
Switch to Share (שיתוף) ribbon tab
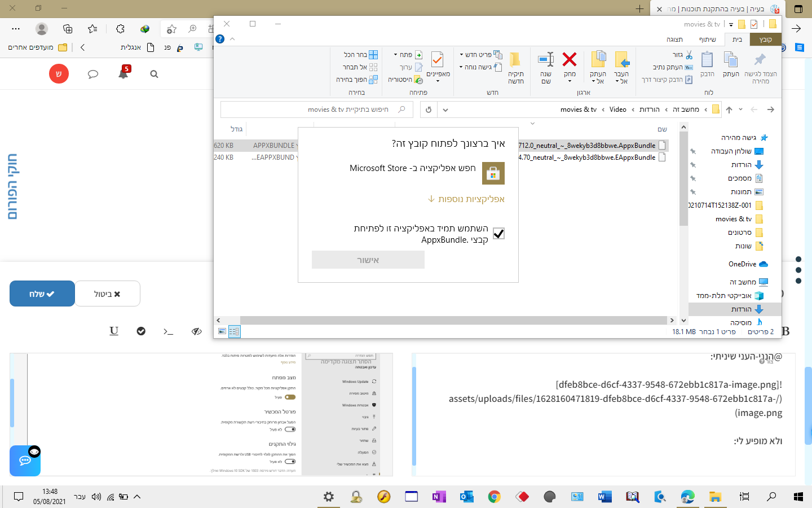point(707,40)
